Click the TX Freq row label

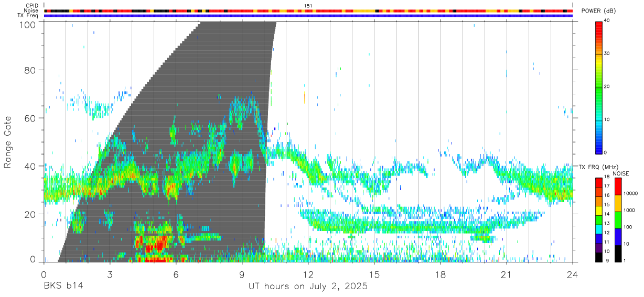(x=28, y=16)
